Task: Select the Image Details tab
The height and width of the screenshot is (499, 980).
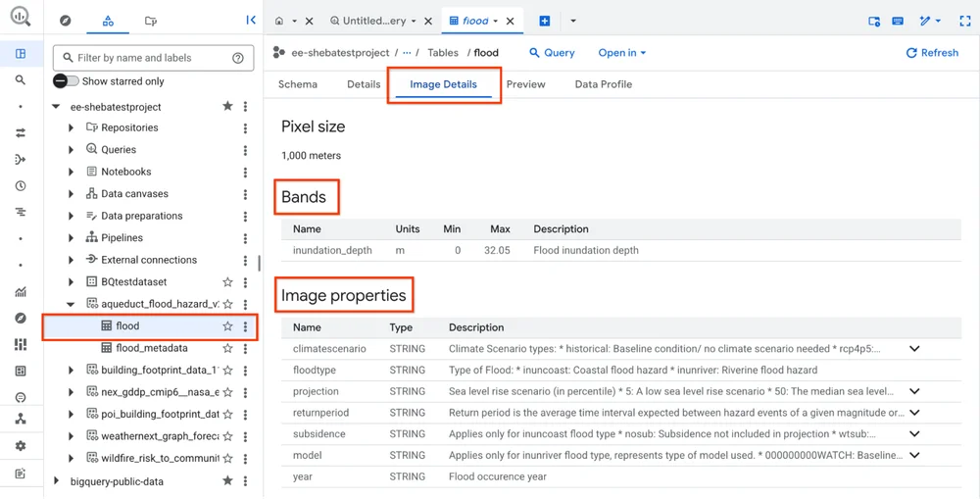Action: (443, 84)
